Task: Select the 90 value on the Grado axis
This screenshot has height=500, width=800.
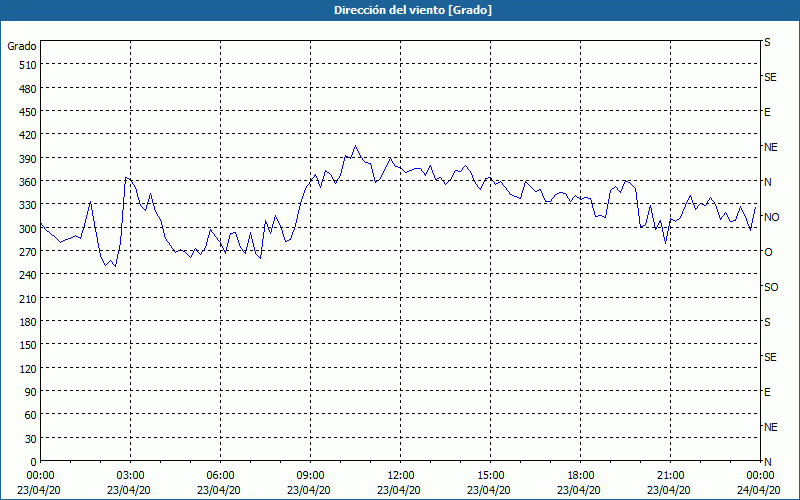Action: point(31,392)
